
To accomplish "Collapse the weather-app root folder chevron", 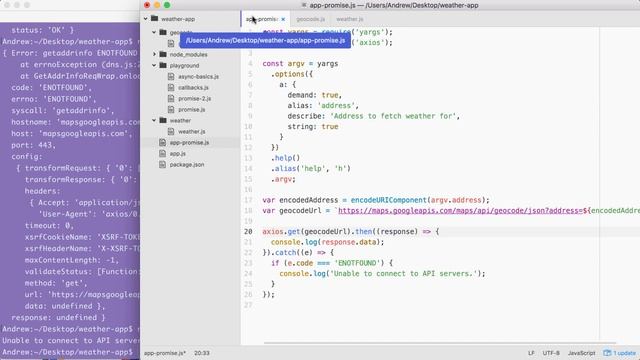I will point(146,19).
